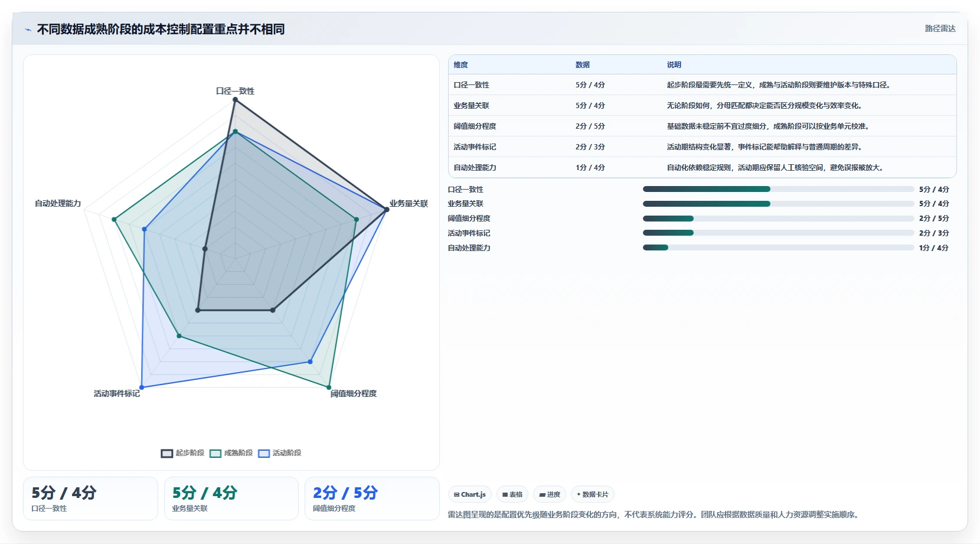
Task: Toggle the 成熟阶段 legend color box
Action: 215,454
